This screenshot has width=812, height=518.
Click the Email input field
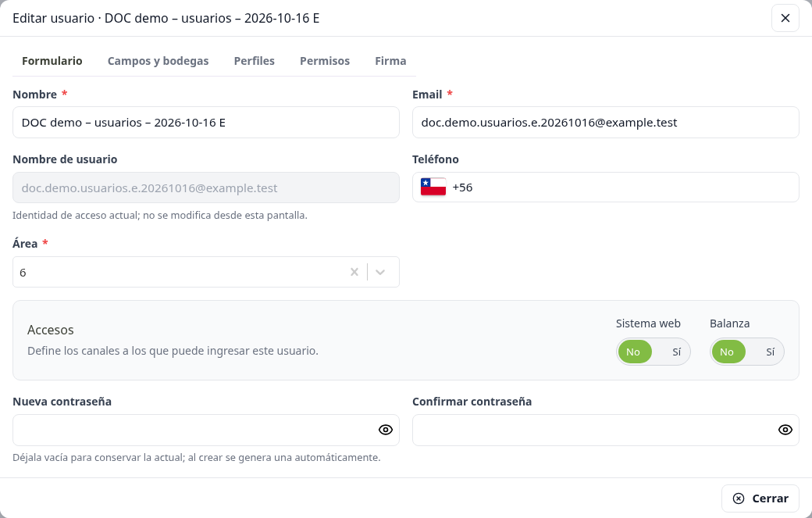click(x=605, y=122)
